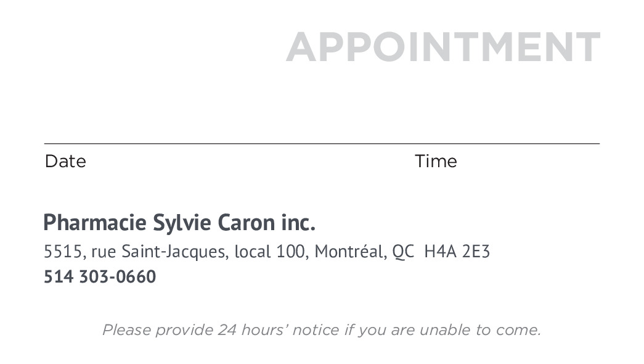
Task: Click the blank line above Time
Action: point(505,143)
